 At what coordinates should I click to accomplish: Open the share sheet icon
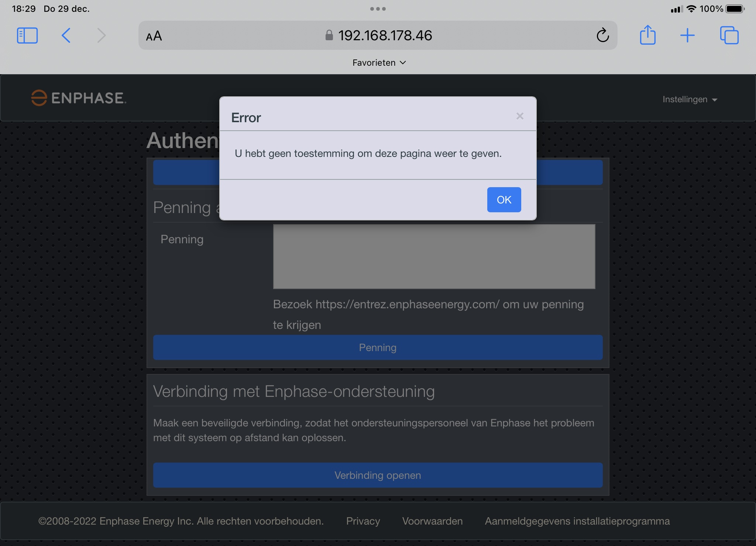(x=647, y=35)
